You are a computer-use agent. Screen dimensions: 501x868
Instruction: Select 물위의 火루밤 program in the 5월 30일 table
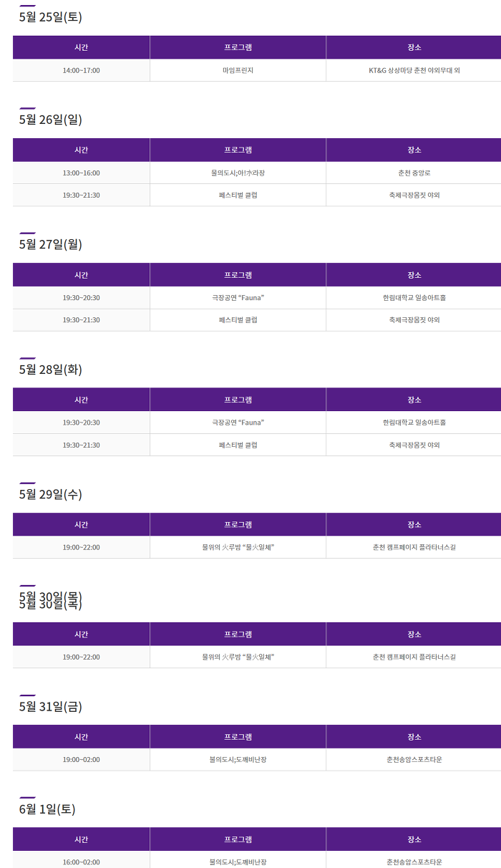click(238, 657)
